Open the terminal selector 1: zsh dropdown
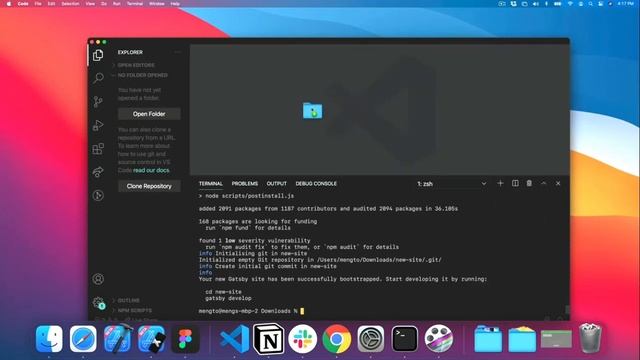 451,184
